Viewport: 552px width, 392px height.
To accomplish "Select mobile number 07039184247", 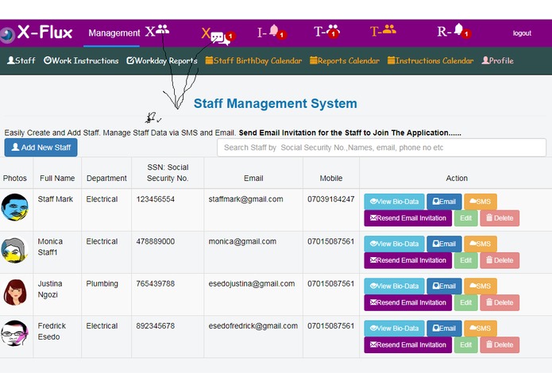I will point(330,199).
